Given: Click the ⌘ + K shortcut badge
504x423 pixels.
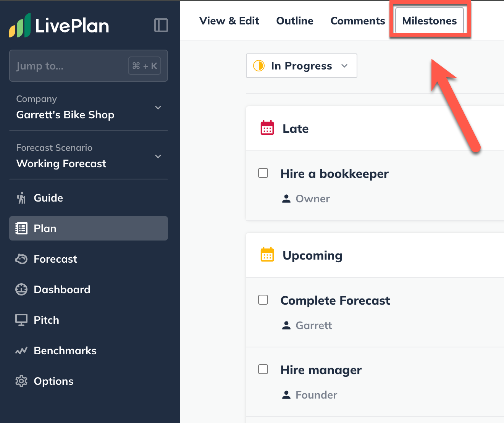Looking at the screenshot, I should [145, 66].
